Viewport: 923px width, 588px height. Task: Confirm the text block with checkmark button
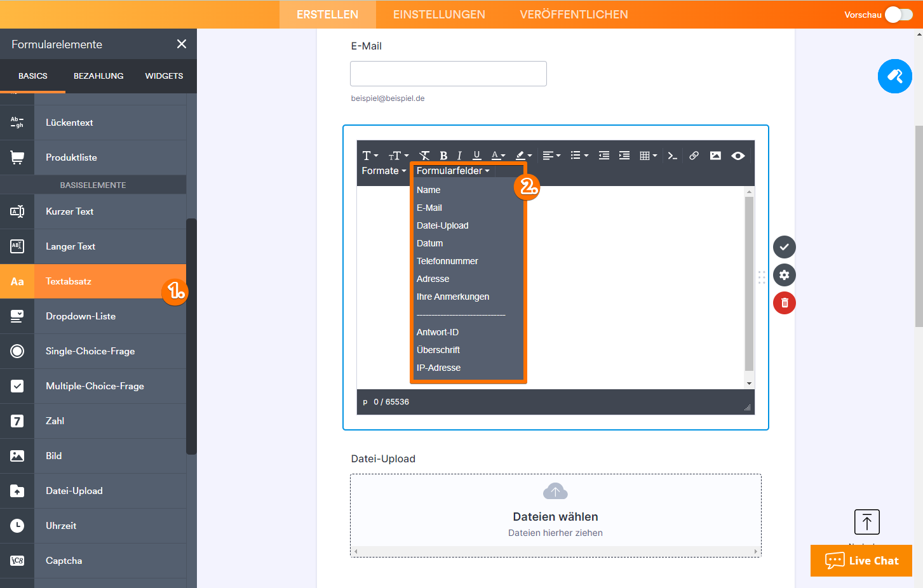pos(785,247)
